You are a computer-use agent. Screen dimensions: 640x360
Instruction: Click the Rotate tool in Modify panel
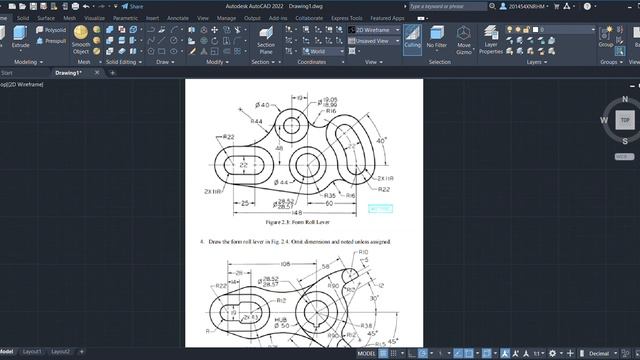[x=215, y=41]
